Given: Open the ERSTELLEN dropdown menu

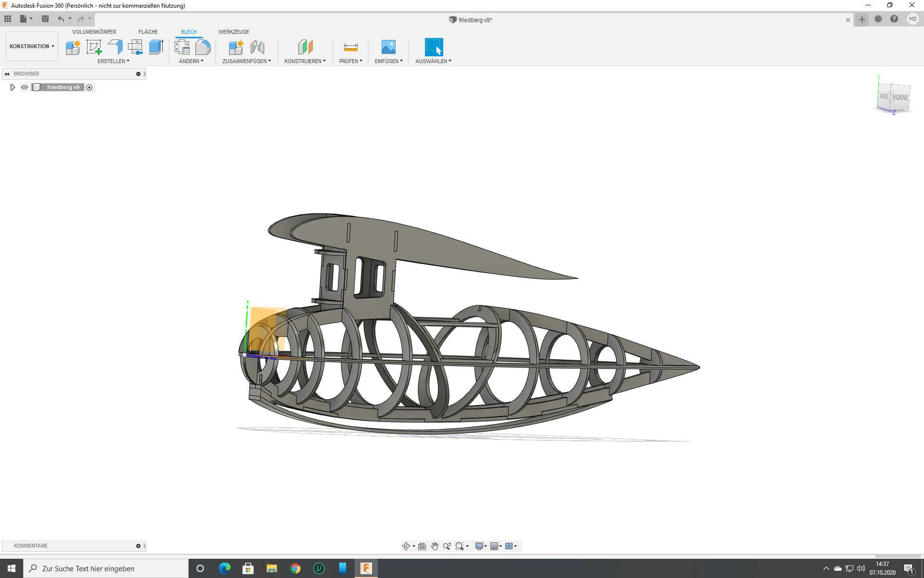Looking at the screenshot, I should click(114, 61).
